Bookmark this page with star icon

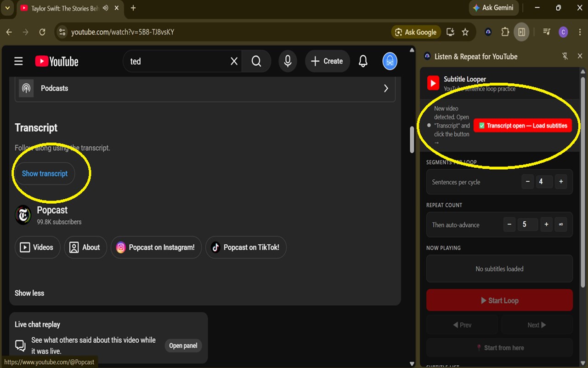tap(465, 32)
